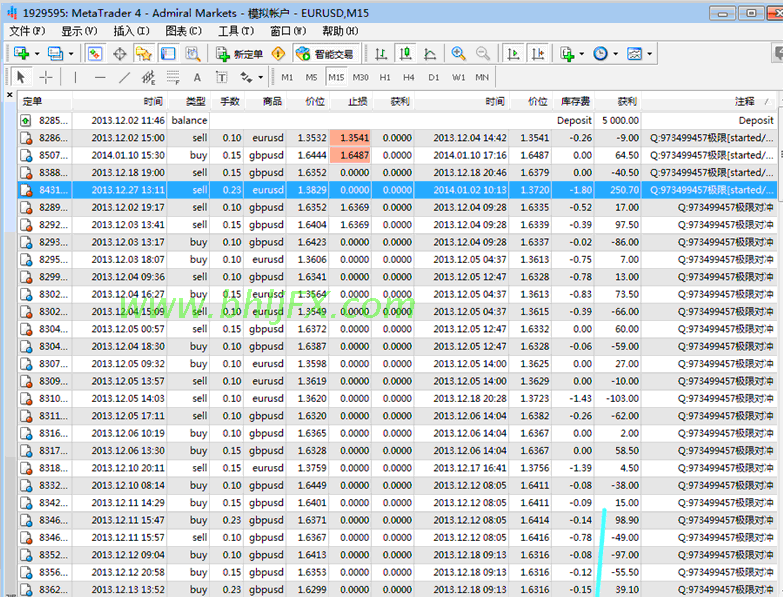Select the H1 timeframe
Image resolution: width=783 pixels, height=597 pixels.
point(385,77)
